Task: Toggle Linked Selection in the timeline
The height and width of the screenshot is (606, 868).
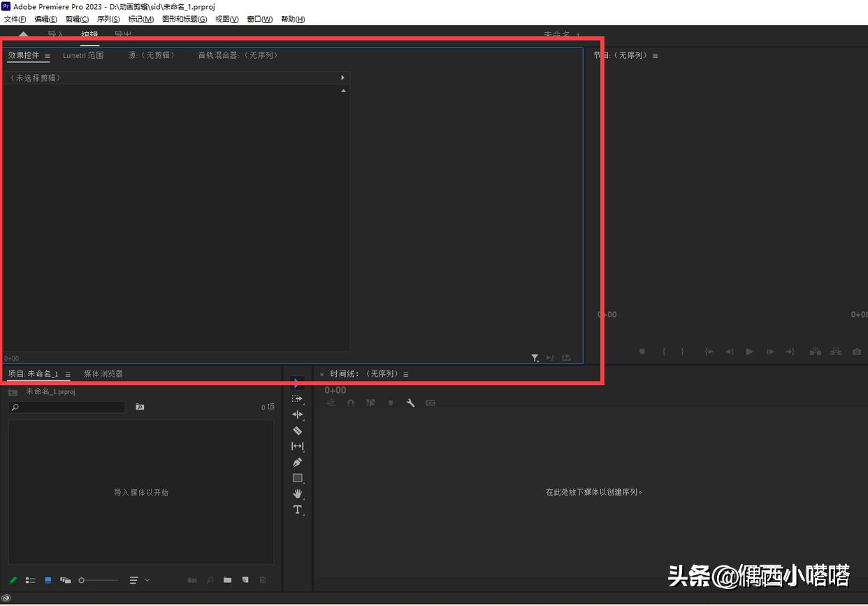Action: 370,403
